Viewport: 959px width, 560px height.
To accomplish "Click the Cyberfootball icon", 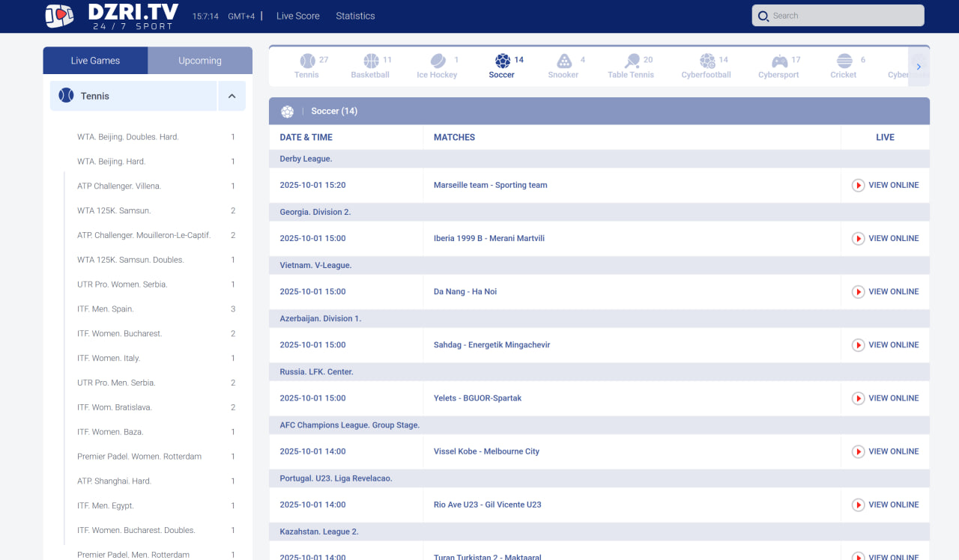I will point(707,61).
